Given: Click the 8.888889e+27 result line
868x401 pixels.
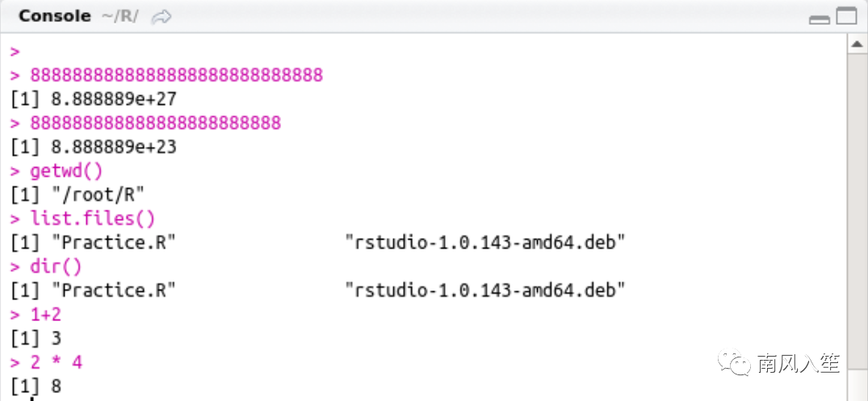Looking at the screenshot, I should (94, 99).
